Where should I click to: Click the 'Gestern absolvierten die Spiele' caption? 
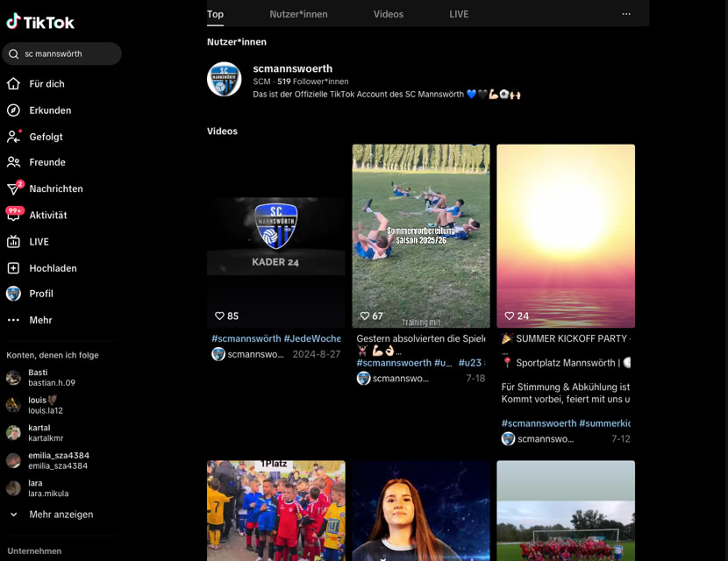click(421, 338)
